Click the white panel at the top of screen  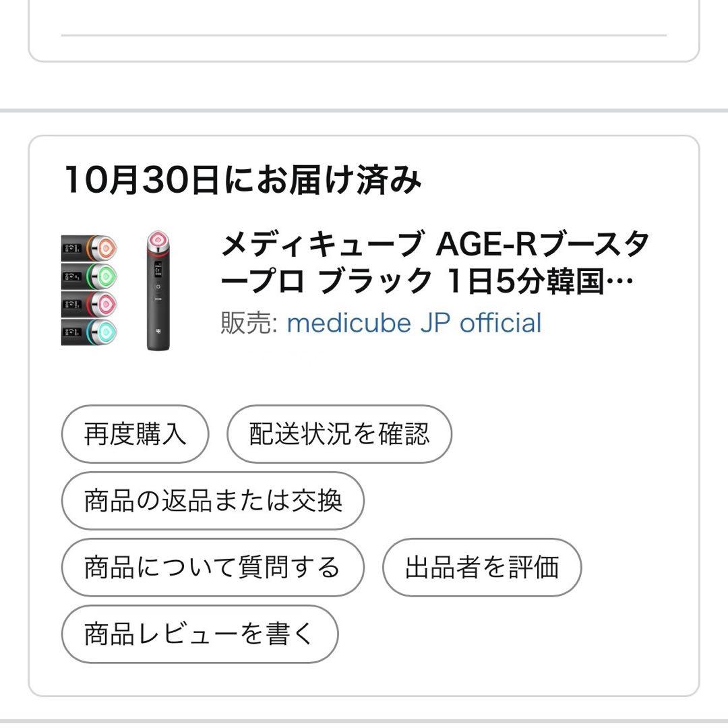(x=364, y=30)
